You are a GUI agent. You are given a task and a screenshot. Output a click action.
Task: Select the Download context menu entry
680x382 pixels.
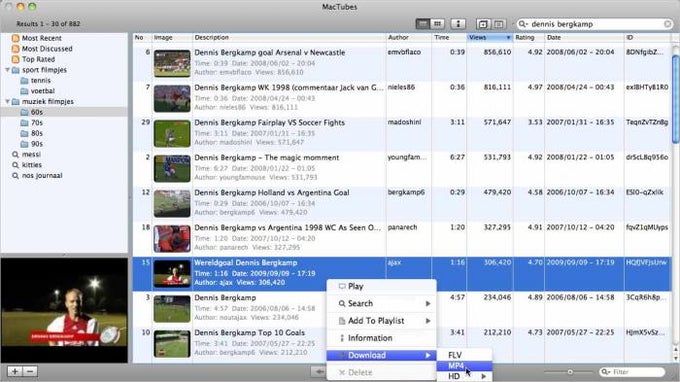[x=381, y=355]
